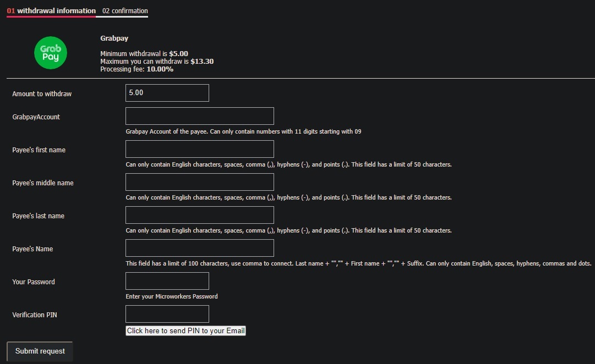595x364 pixels.
Task: Select the Verification PIN input field
Action: tap(167, 314)
